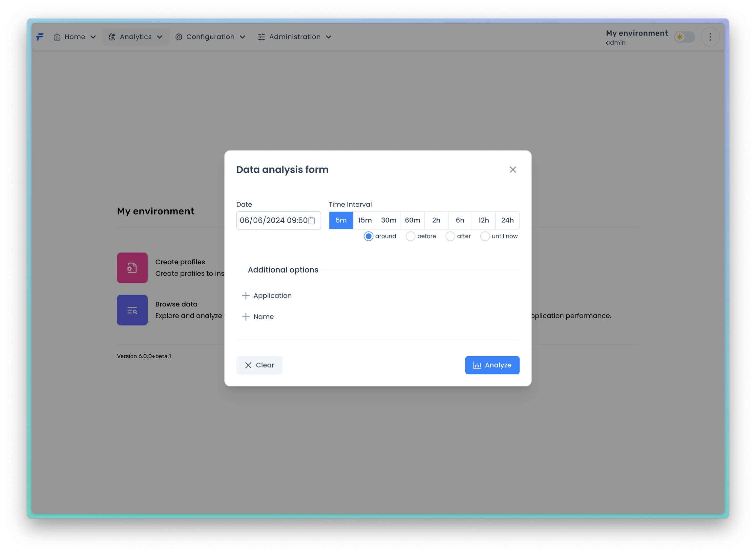Choose the until now radio button
Screen dimensions: 756x554
485,236
